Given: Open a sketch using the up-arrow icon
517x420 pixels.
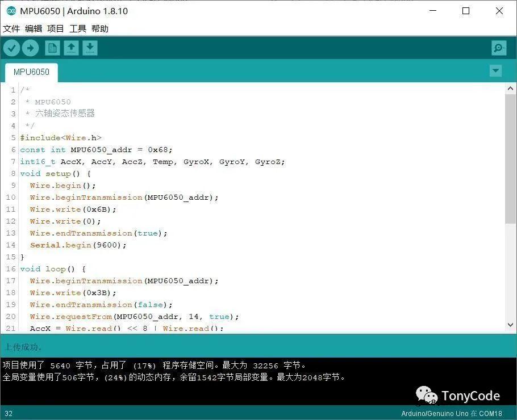Looking at the screenshot, I should [71, 48].
